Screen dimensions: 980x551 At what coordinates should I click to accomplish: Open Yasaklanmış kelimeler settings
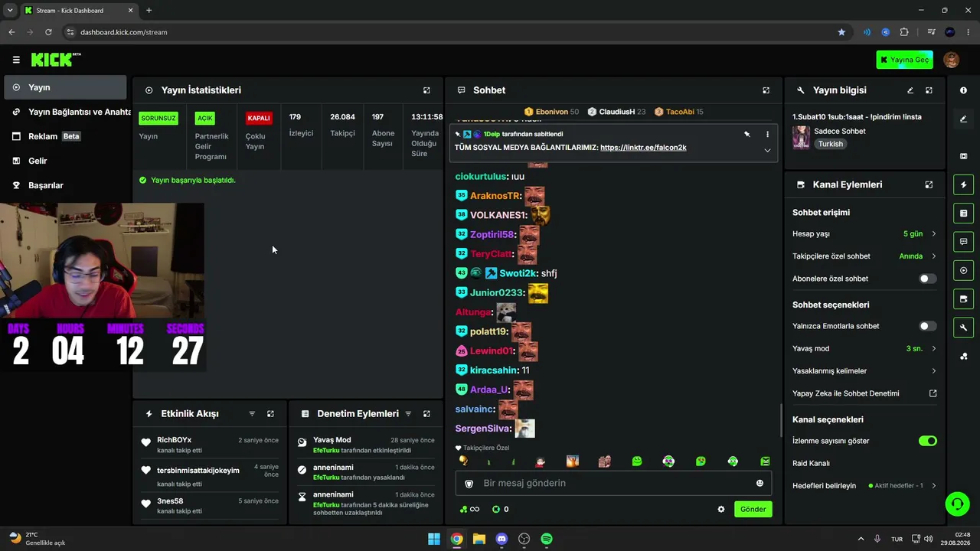click(864, 371)
